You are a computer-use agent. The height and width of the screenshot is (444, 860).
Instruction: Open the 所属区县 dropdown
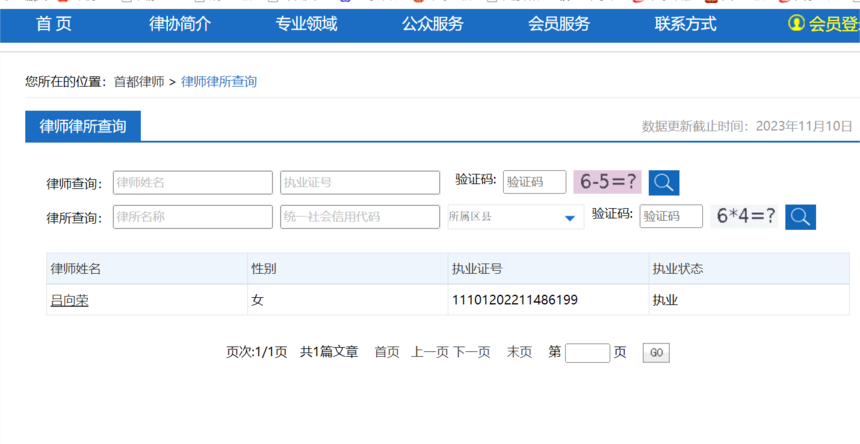(516, 217)
